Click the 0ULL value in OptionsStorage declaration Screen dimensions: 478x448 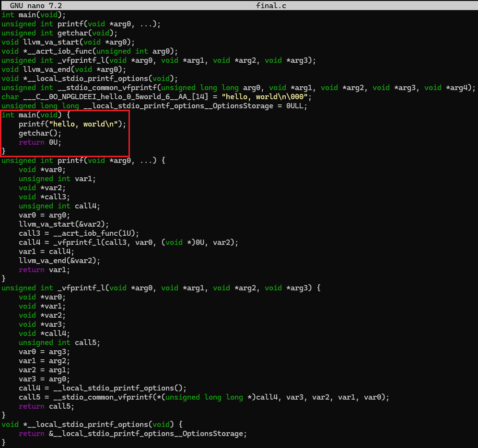(x=294, y=106)
